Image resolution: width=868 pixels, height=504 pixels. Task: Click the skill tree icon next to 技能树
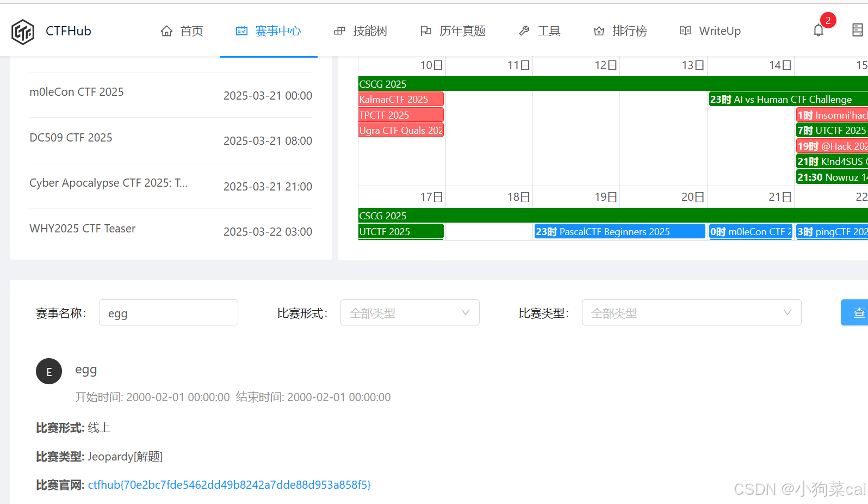(x=339, y=31)
